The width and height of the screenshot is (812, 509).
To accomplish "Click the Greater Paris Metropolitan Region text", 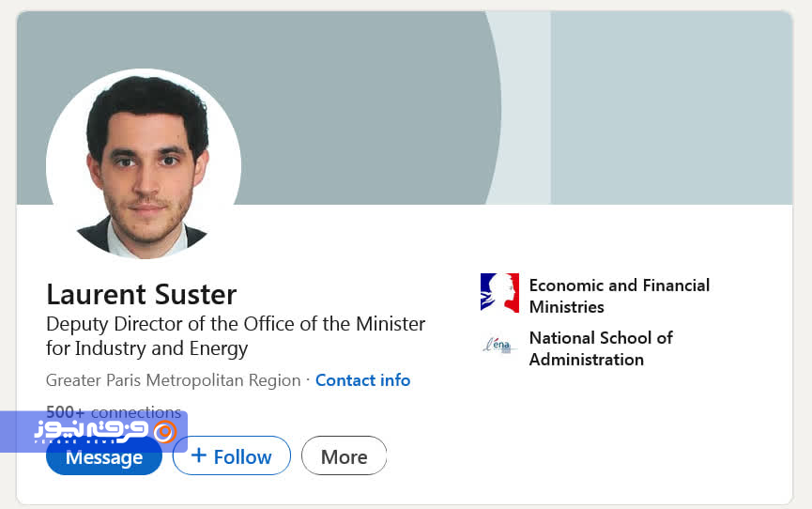I will (173, 380).
